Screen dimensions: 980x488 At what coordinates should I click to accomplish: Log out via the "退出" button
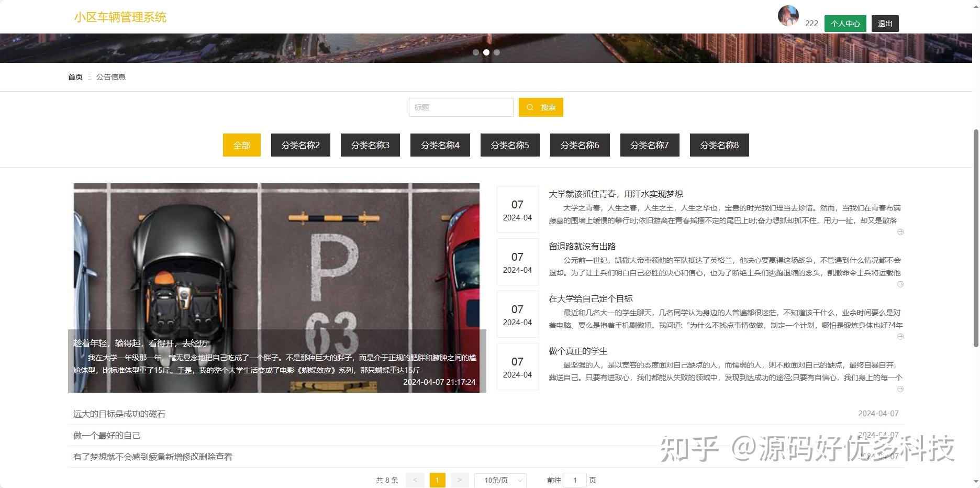click(884, 23)
